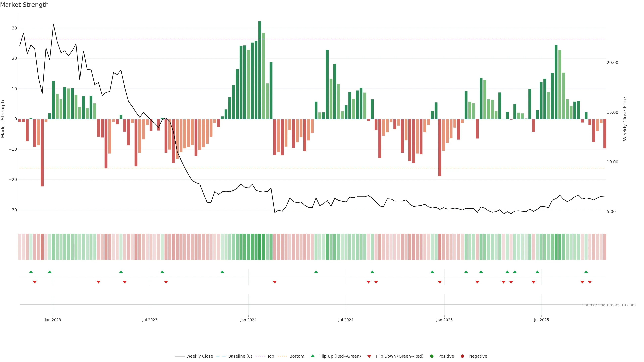Screen dimensions: 644x362
Task: Open the 'source: sharemaestro.com' link
Action: click(x=609, y=305)
